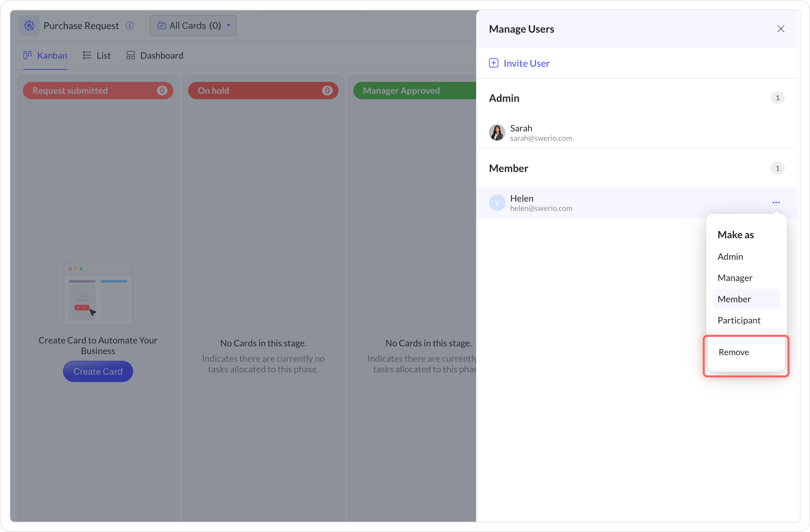Click the Purchase Request settings gear icon

tap(29, 26)
